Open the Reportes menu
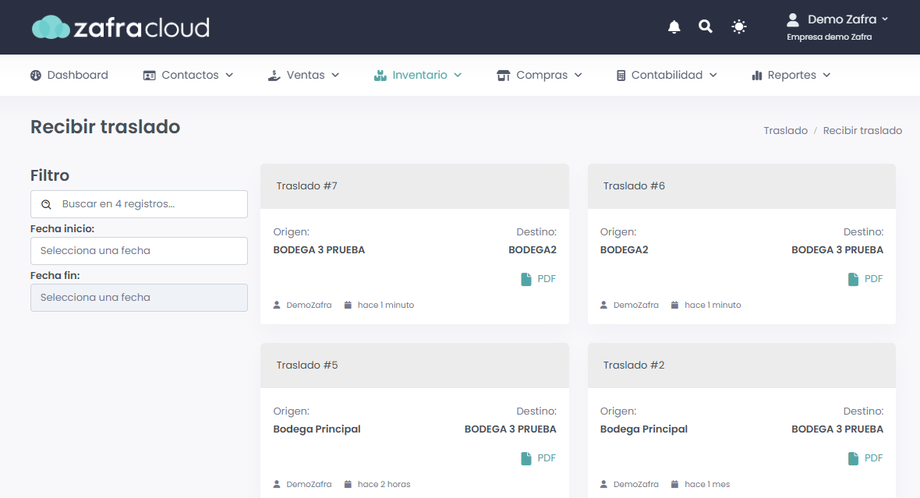Viewport: 920px width, 498px height. [791, 75]
